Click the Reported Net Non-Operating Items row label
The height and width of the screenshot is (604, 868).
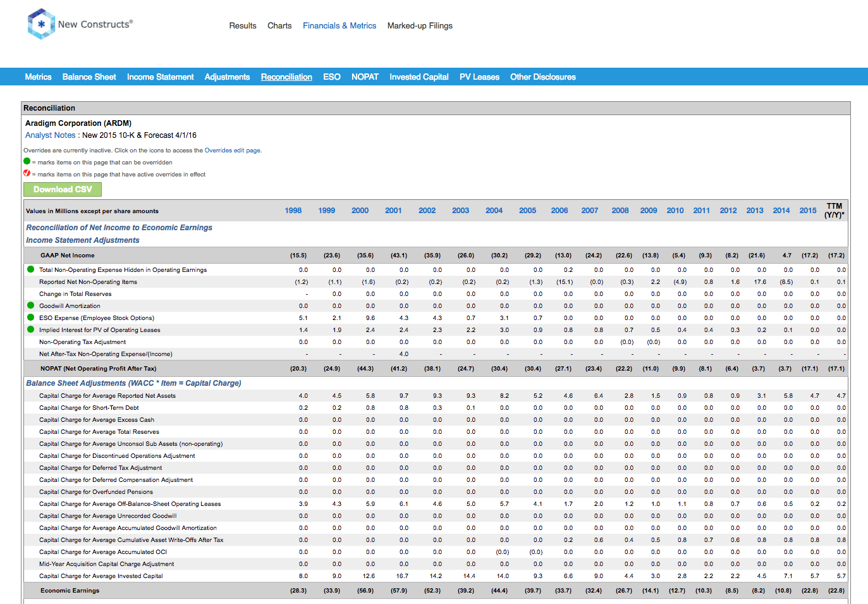(88, 282)
